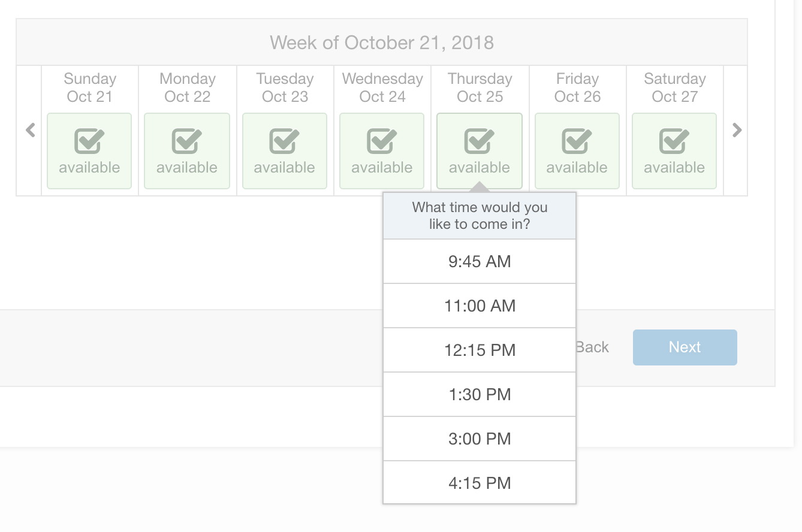
Task: Choose the 11:00 AM time slot
Action: [480, 306]
